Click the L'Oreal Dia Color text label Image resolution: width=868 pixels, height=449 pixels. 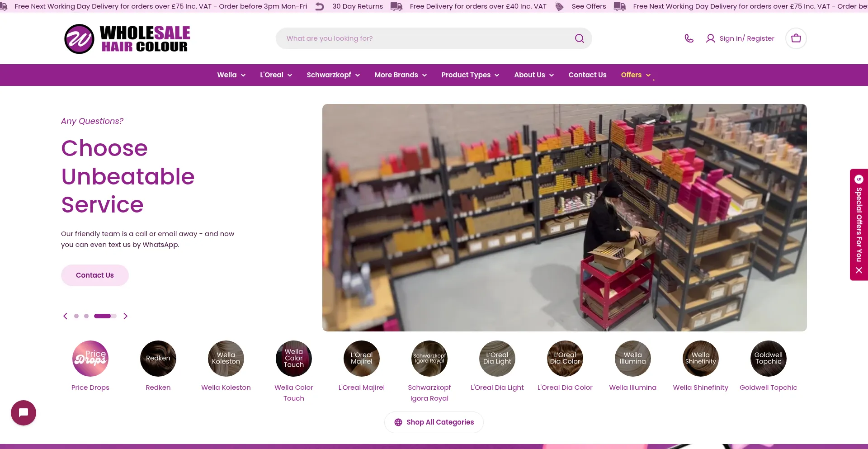[565, 388]
